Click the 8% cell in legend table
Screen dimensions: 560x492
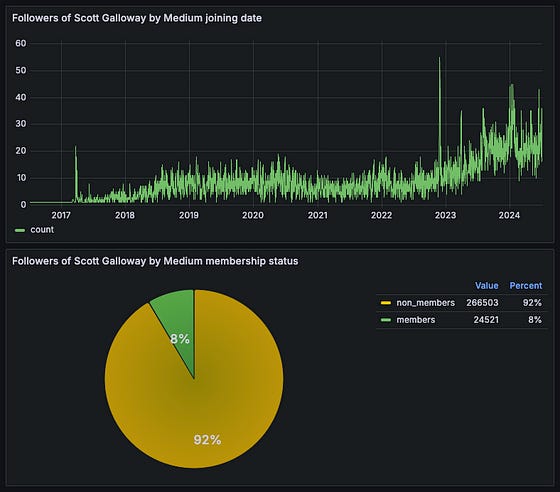coord(535,320)
